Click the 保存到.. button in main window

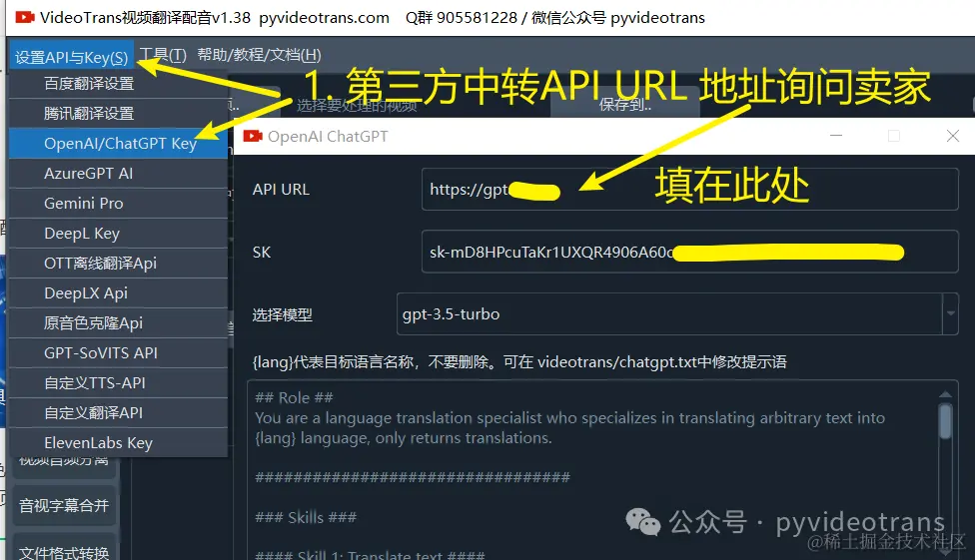tap(625, 105)
